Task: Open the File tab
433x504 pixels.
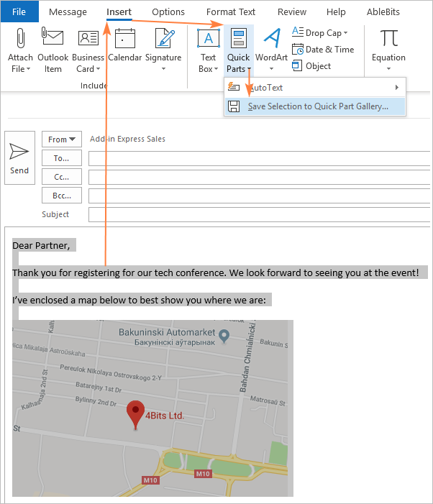Action: 19,12
